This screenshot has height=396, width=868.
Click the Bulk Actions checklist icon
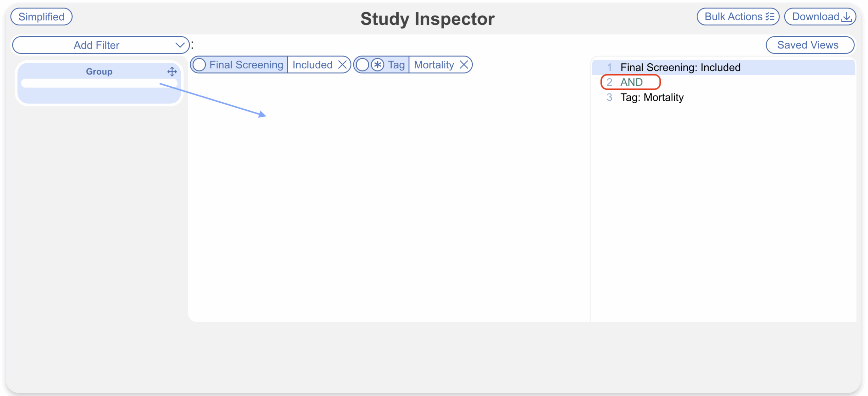[x=770, y=17]
